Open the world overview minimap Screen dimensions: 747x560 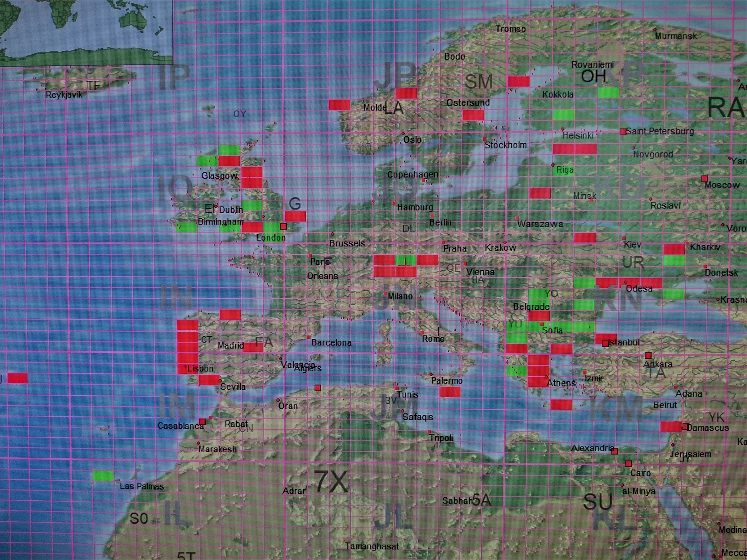[86, 32]
